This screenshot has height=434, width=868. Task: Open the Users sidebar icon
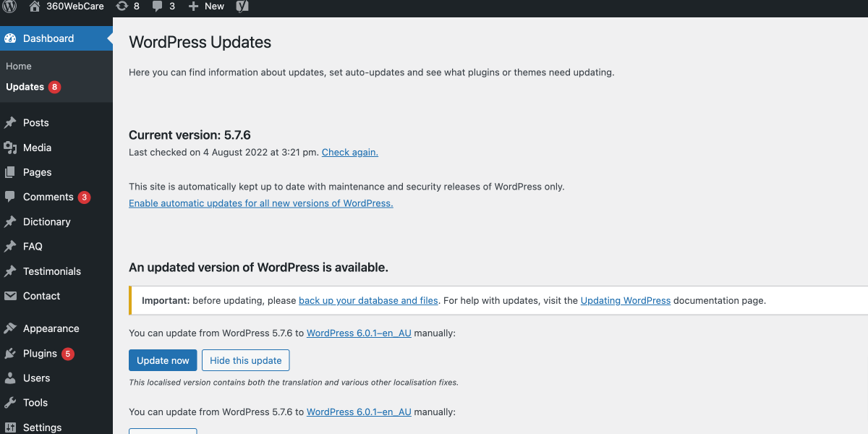10,378
